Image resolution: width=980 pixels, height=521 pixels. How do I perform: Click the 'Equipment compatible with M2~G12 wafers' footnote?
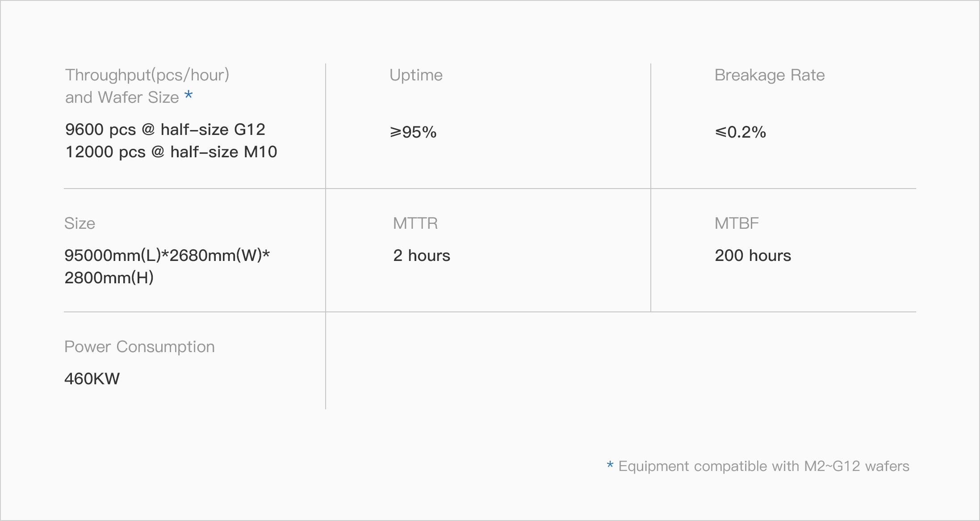click(764, 466)
